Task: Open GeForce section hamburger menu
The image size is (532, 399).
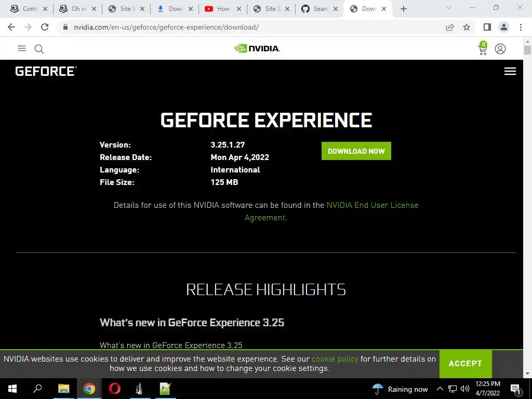Action: [510, 71]
